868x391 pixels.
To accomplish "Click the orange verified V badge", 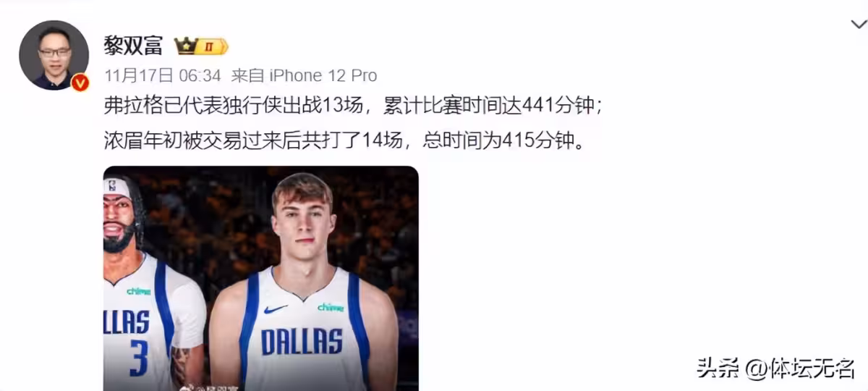I will [80, 83].
